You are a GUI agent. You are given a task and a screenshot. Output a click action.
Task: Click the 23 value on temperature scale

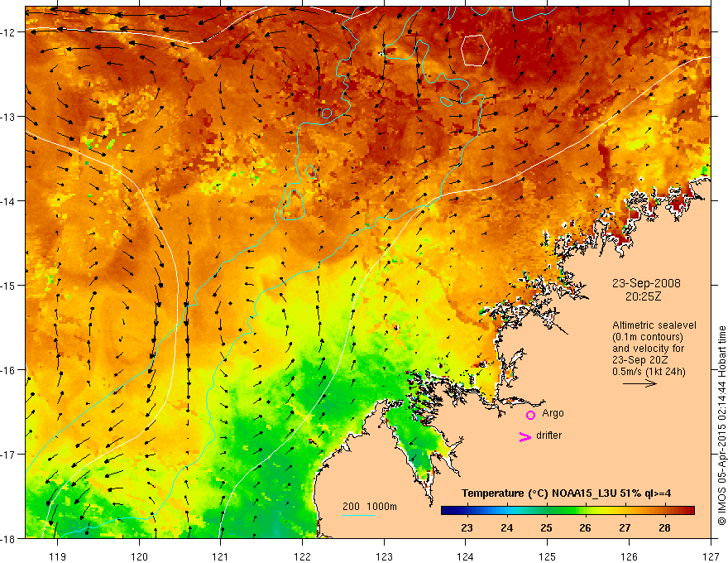pyautogui.click(x=467, y=527)
